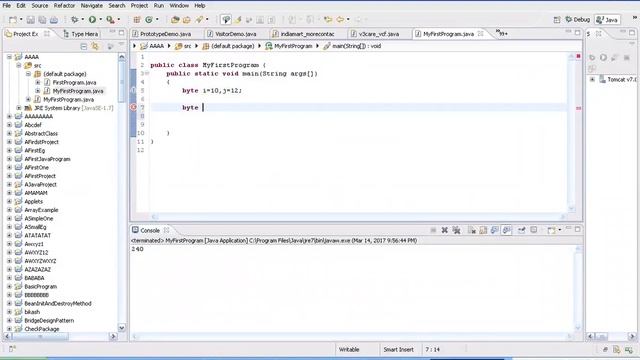640x360 pixels.
Task: Click the Open Task toolbar icon
Action: (x=187, y=20)
